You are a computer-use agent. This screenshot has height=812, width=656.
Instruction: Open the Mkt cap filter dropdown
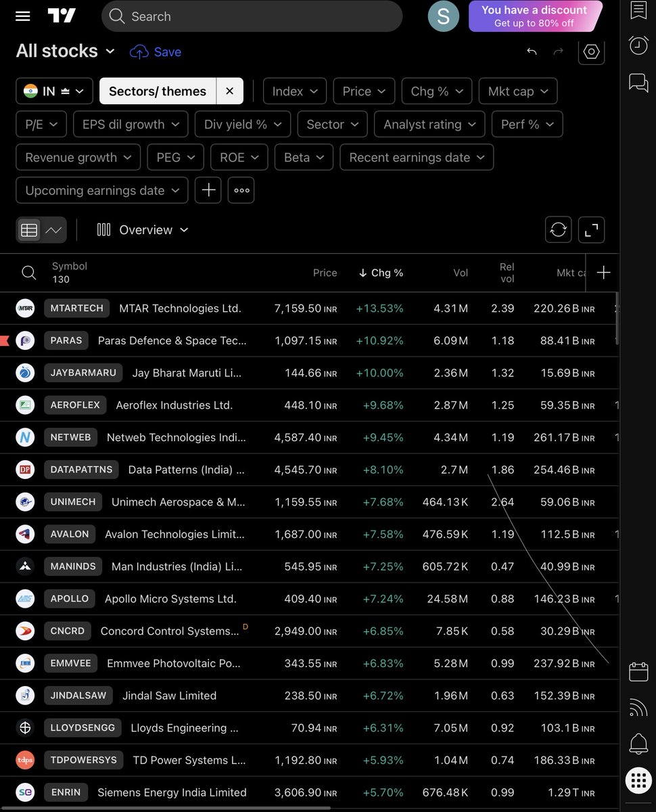coord(518,91)
